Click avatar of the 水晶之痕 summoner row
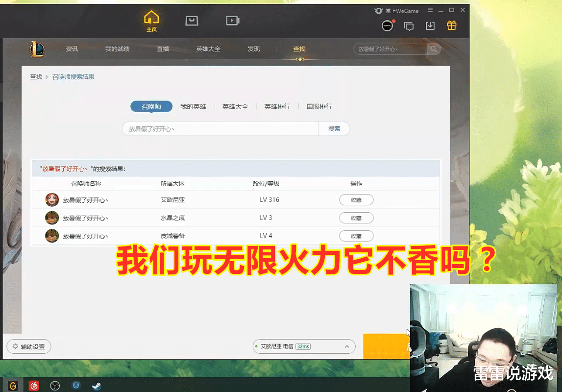The height and width of the screenshot is (392, 562). (52, 218)
